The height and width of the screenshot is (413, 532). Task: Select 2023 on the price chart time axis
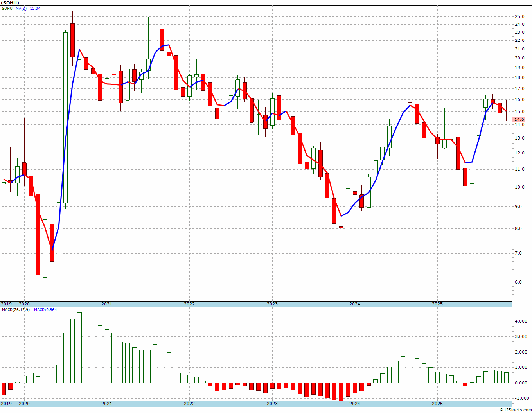click(272, 304)
